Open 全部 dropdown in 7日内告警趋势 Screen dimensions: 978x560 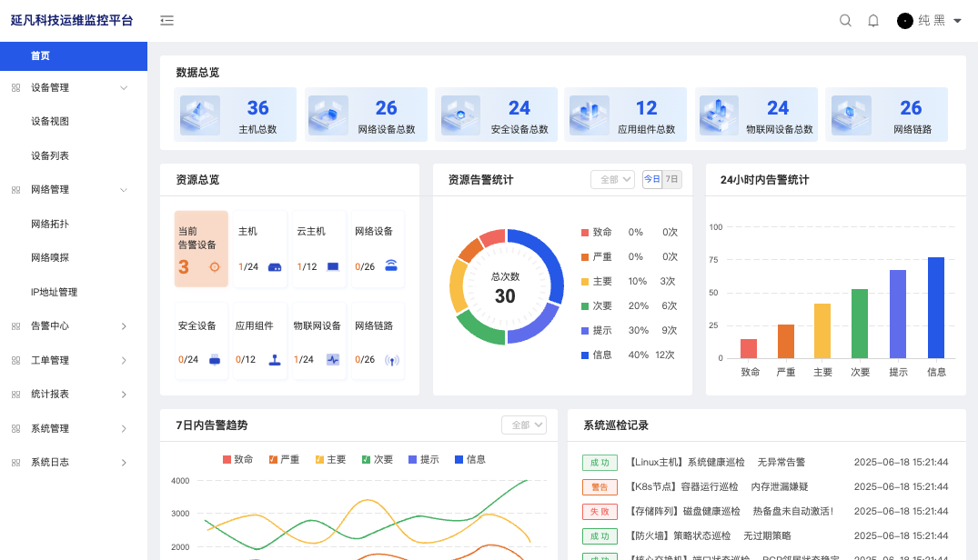[x=524, y=425]
